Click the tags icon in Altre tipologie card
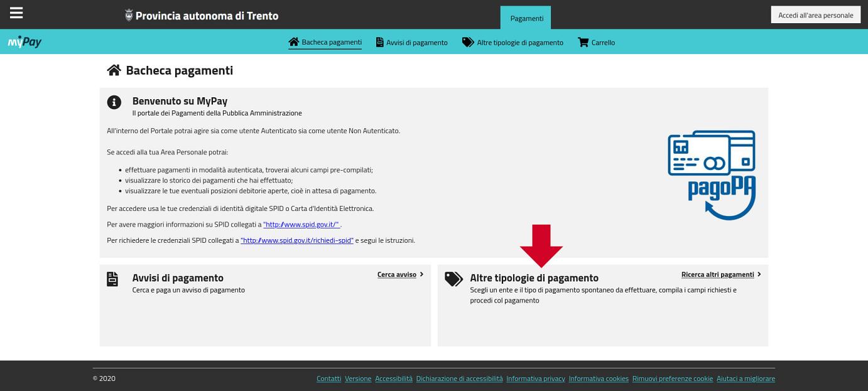This screenshot has width=868, height=391. (x=453, y=279)
